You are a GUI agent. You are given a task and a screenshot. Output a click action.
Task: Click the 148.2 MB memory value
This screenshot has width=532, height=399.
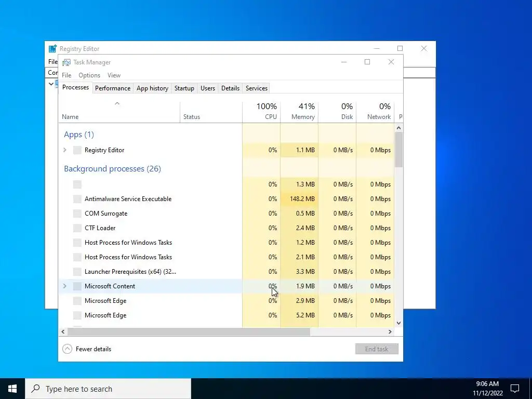302,199
